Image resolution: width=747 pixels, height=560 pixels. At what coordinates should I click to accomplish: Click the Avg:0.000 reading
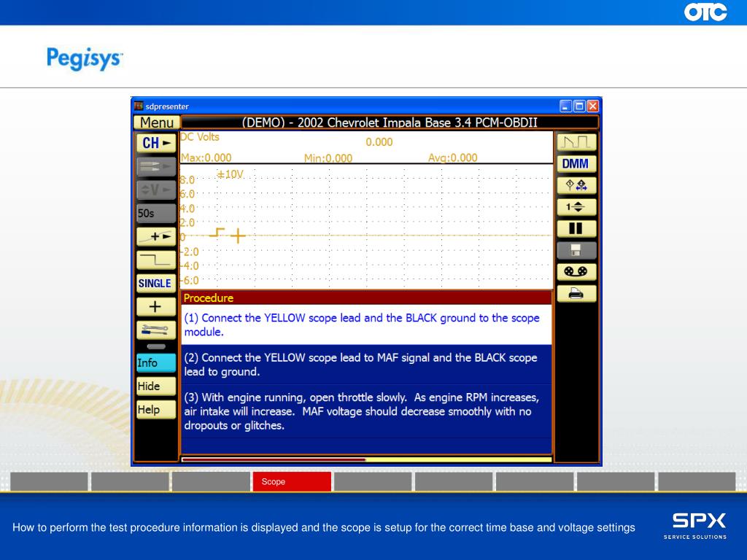[452, 157]
